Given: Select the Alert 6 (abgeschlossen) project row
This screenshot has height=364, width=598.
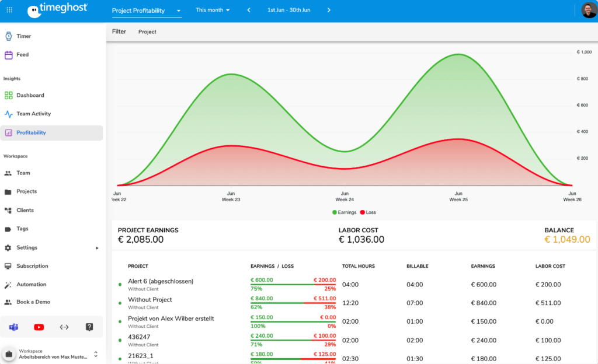Looking at the screenshot, I should pyautogui.click(x=161, y=281).
